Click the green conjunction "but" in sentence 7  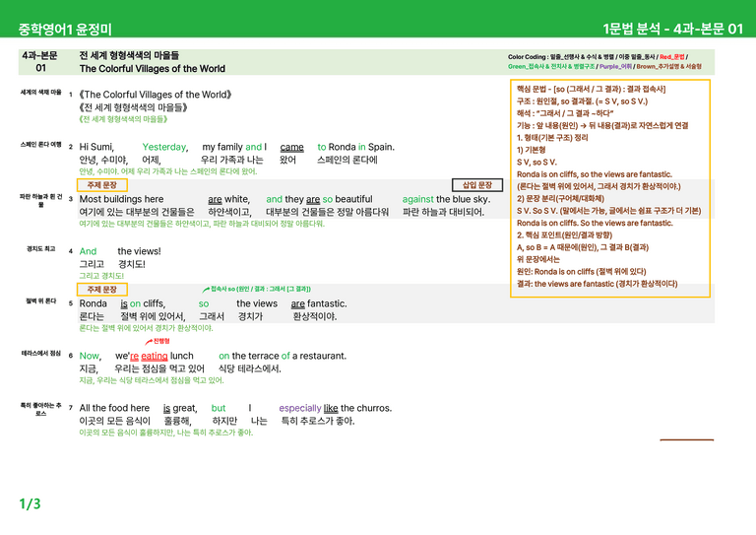219,408
